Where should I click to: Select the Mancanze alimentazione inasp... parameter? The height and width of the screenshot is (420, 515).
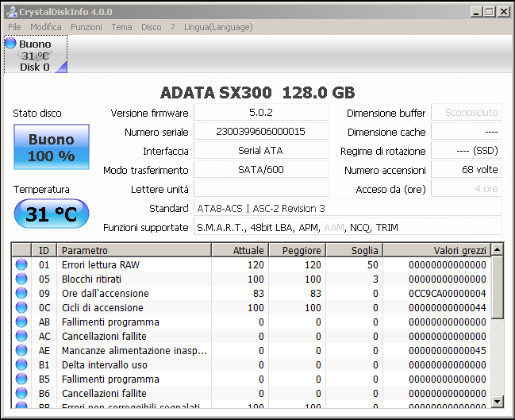point(134,350)
